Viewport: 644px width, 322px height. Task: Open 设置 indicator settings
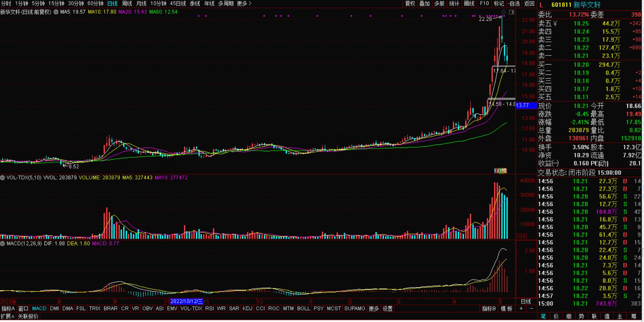[387, 309]
